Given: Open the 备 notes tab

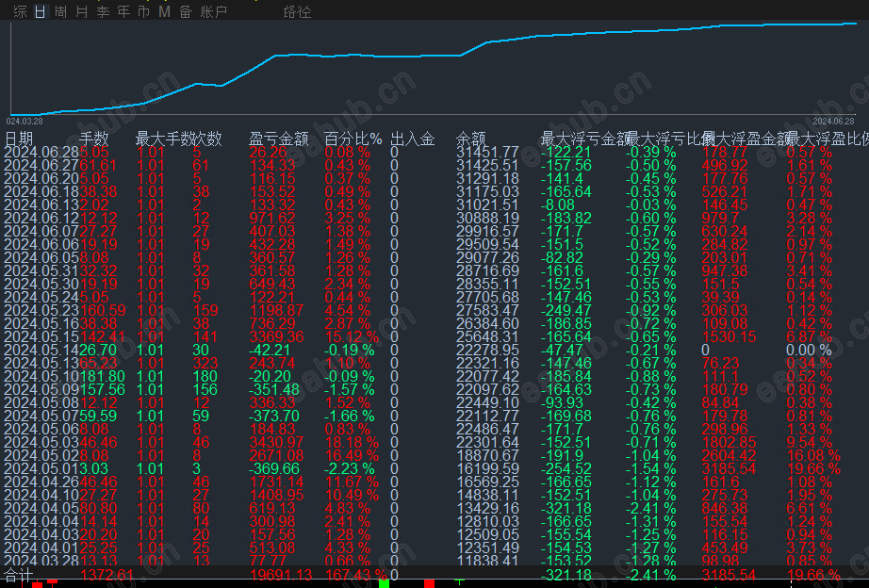Looking at the screenshot, I should [x=186, y=11].
